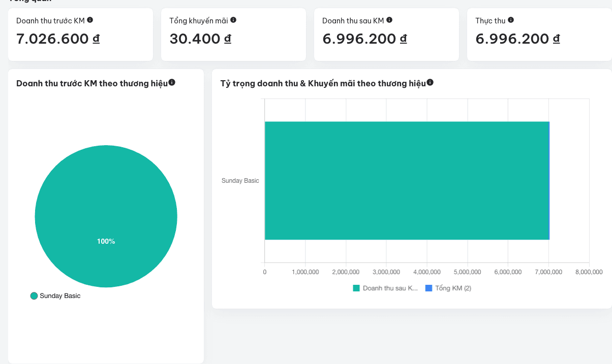Toggle Tổng KM (2) legend series

pyautogui.click(x=448, y=288)
